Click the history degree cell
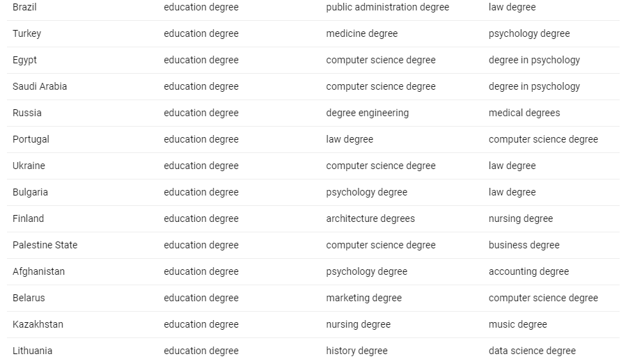Screen dimensions: 644x359 (x=356, y=351)
